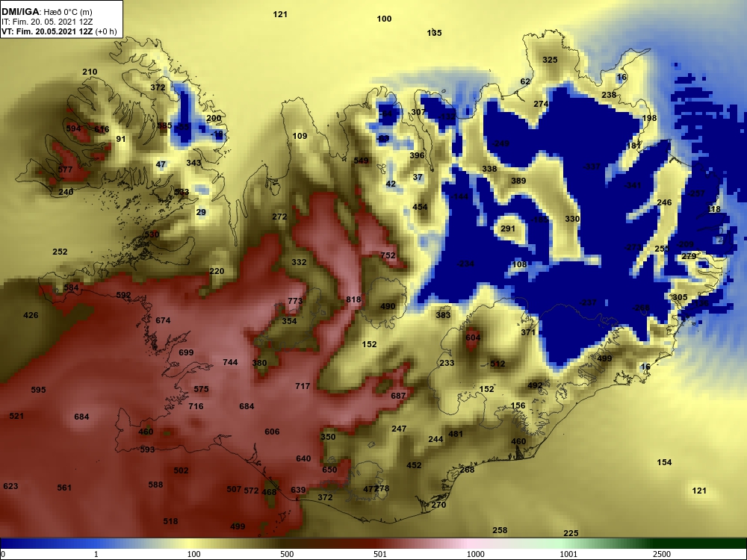The width and height of the screenshot is (747, 560).
Task: Click the map value '699'
Action: point(186,352)
